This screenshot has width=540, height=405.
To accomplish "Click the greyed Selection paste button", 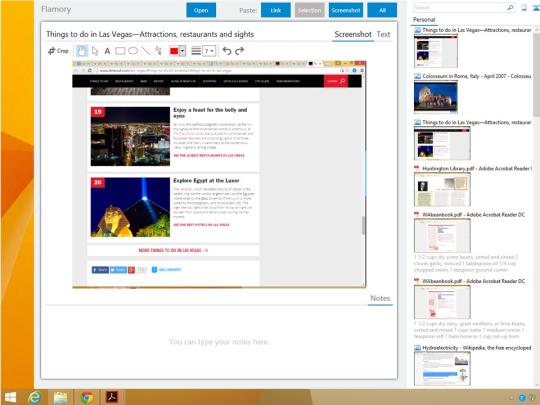I will pos(310,10).
